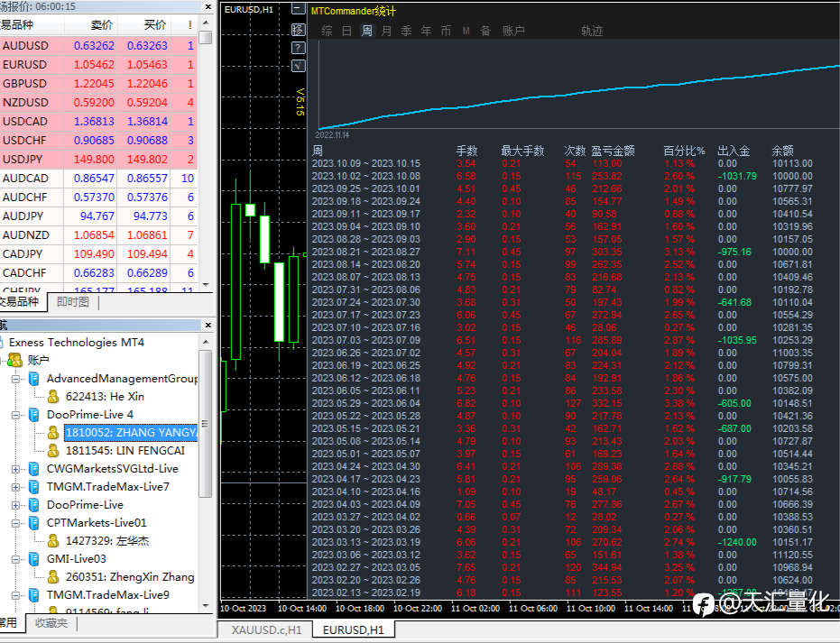
Task: Collapse the DooPrime-Live 4 tree node
Action: (x=15, y=415)
